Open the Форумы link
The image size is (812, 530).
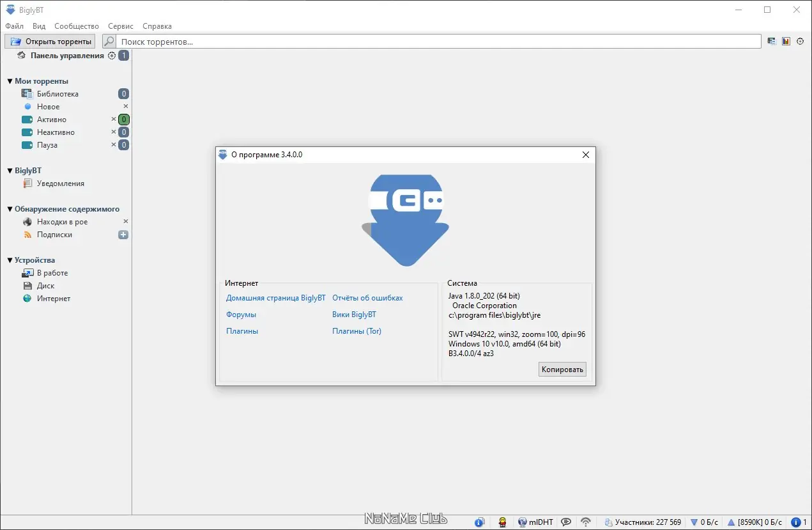pos(241,315)
